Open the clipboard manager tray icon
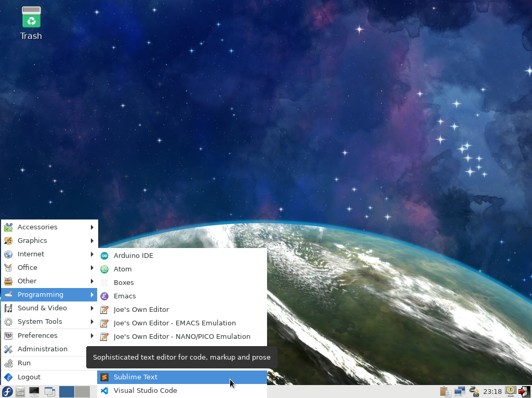Image resolution: width=532 pixels, height=398 pixels. (x=445, y=392)
